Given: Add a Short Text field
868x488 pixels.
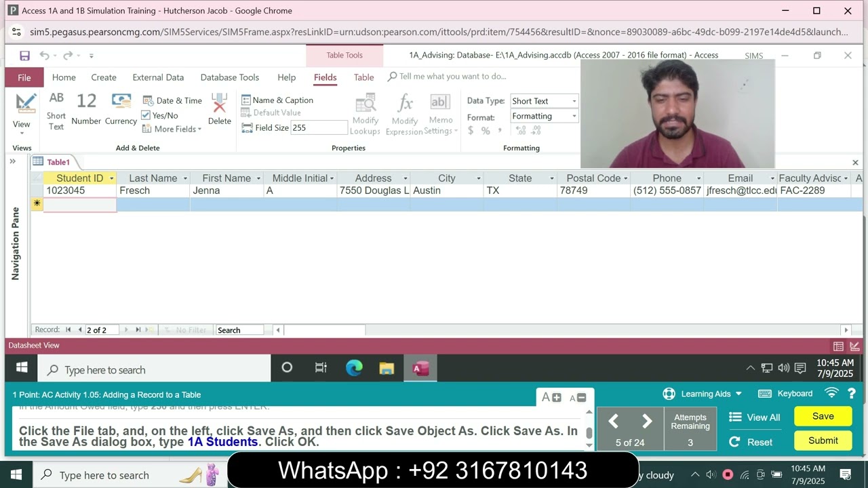Looking at the screenshot, I should [56, 112].
